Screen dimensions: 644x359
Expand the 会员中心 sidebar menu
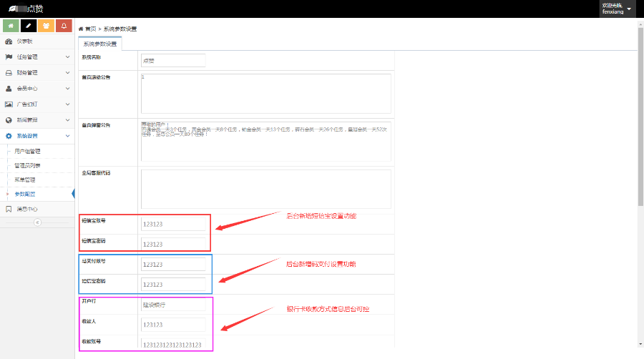37,89
